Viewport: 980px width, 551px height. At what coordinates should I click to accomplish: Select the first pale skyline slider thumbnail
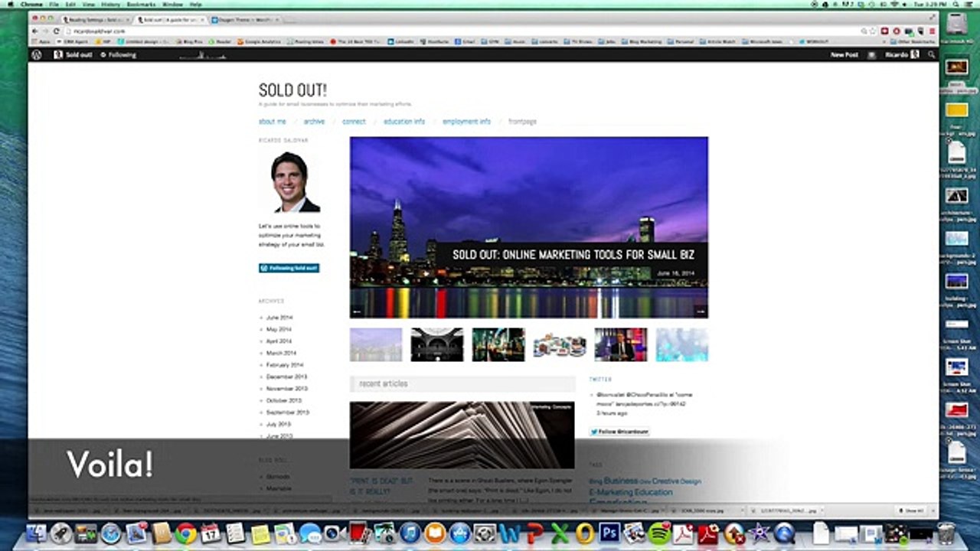(376, 344)
